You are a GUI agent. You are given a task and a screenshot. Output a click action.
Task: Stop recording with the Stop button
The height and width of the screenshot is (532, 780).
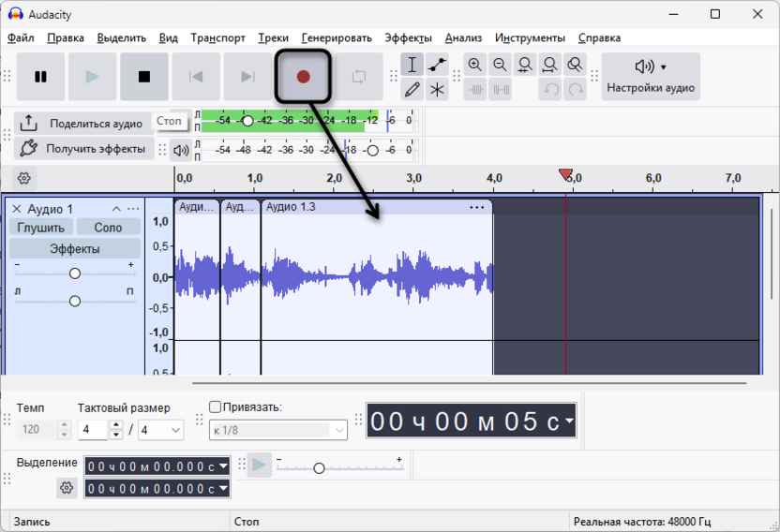coord(144,77)
